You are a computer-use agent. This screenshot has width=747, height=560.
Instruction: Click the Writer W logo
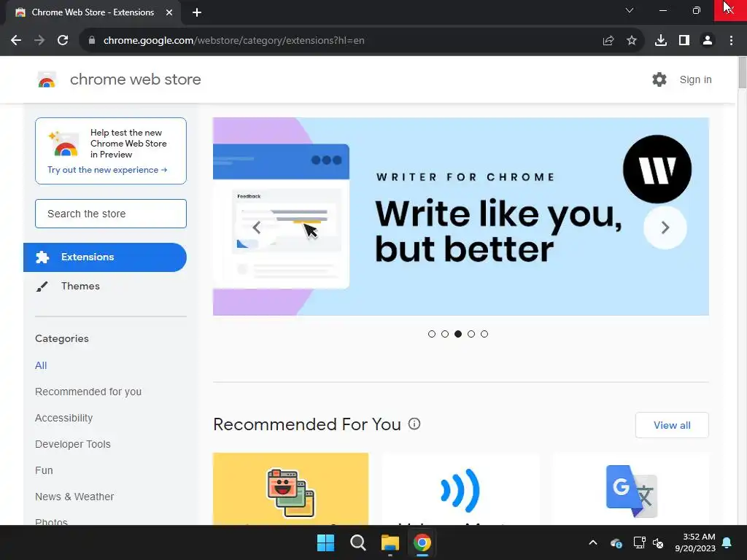click(657, 169)
